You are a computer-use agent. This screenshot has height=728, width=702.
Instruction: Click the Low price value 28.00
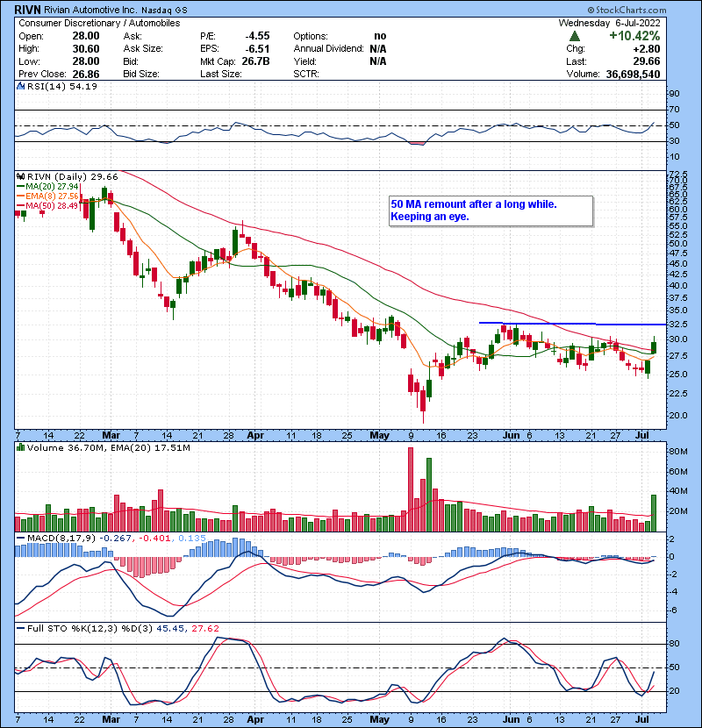coord(86,61)
